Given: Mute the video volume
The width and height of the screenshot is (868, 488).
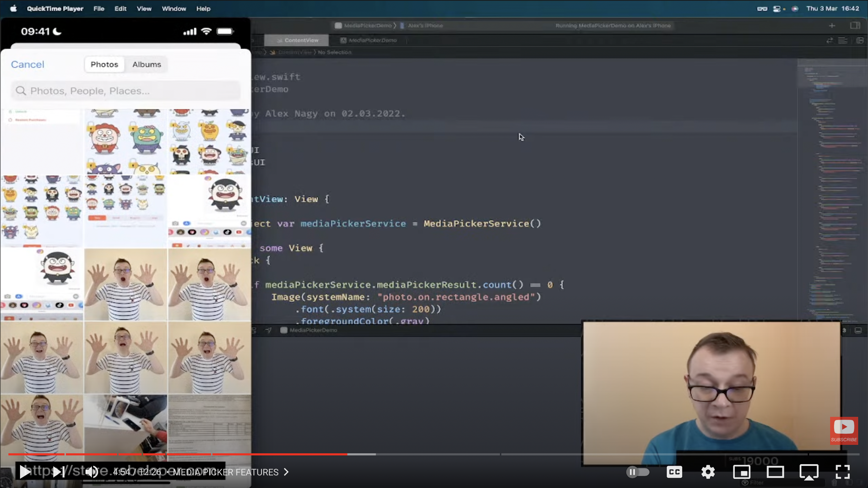Looking at the screenshot, I should point(91,472).
